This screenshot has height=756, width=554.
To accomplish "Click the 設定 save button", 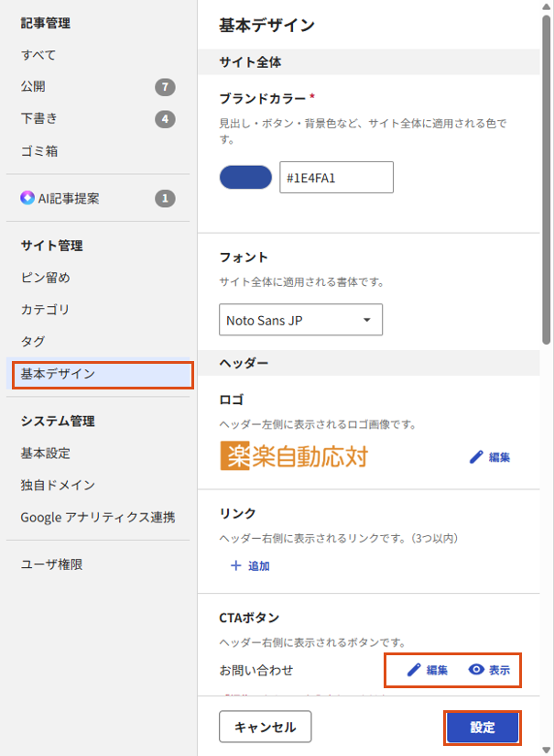I will click(483, 727).
